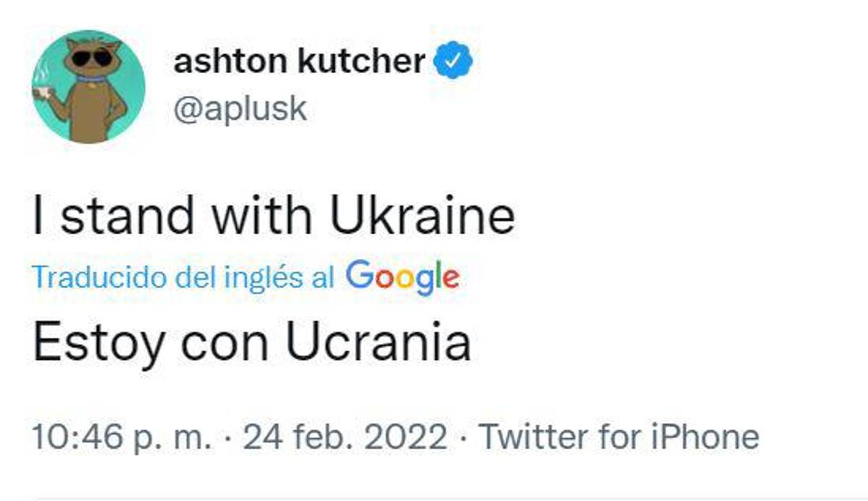Click the cat's blue collar in the avatar
The width and height of the screenshot is (868, 501).
coord(91,78)
